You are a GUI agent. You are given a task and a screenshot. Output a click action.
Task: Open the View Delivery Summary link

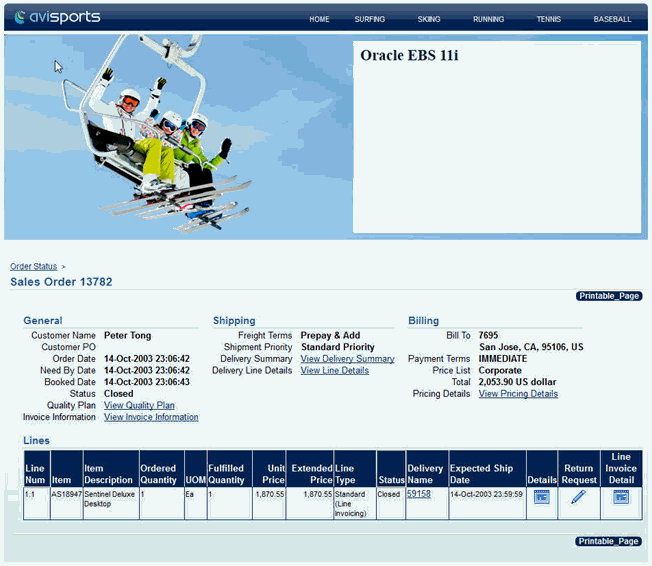[347, 358]
